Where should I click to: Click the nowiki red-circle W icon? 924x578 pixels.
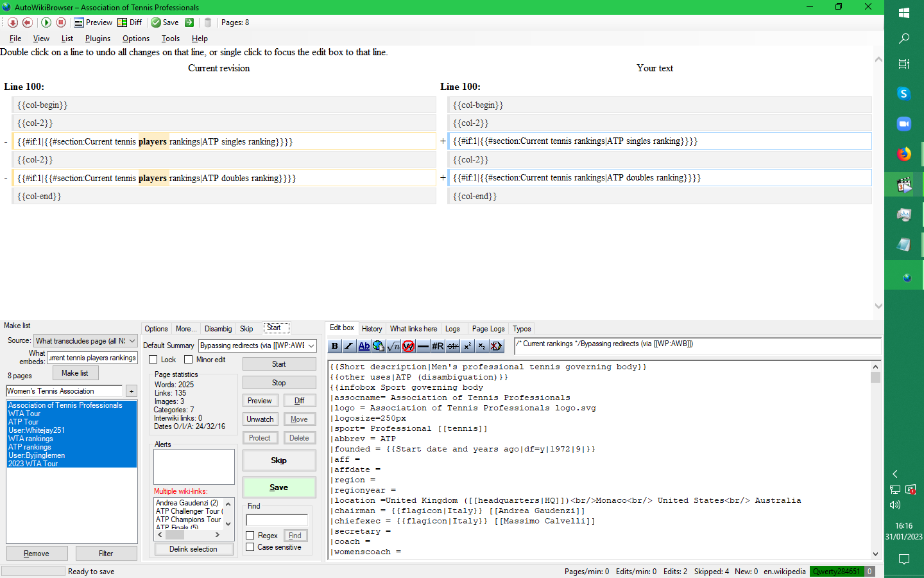click(408, 346)
